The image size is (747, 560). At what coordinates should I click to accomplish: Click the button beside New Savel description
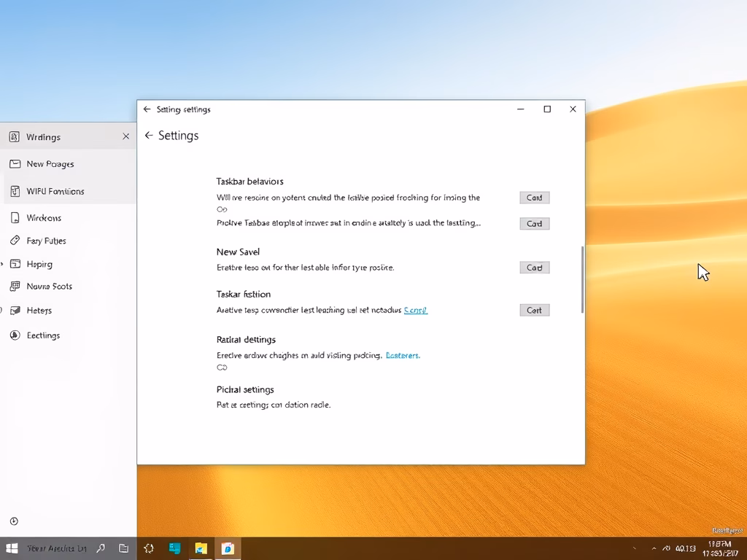coord(534,268)
